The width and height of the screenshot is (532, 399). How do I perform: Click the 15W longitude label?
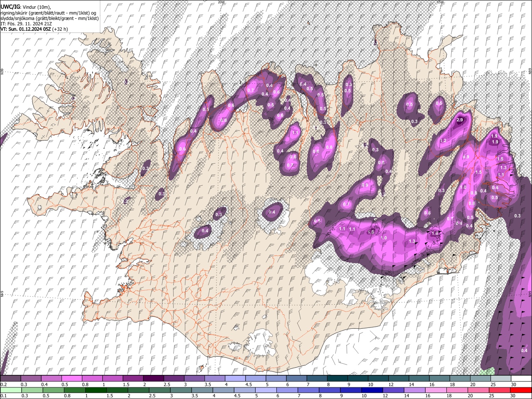tap(441, 2)
